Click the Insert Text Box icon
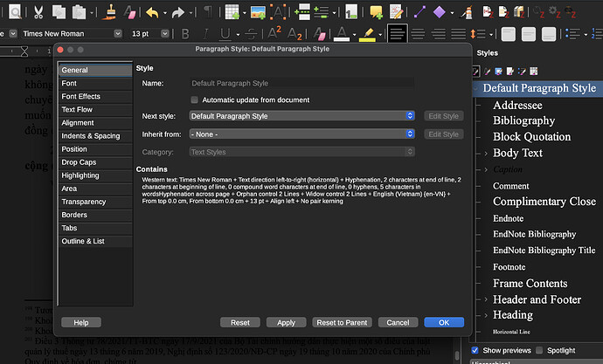Image resolution: width=603 pixels, height=364 pixels. click(x=278, y=12)
